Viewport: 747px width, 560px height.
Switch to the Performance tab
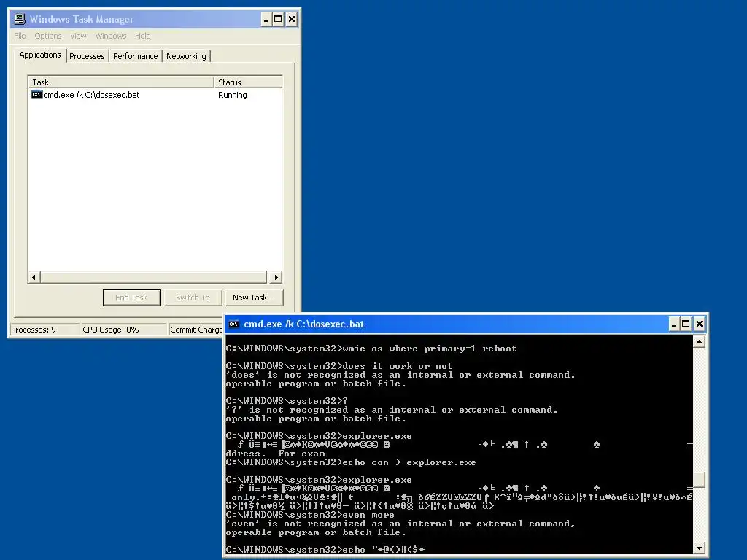click(x=135, y=56)
